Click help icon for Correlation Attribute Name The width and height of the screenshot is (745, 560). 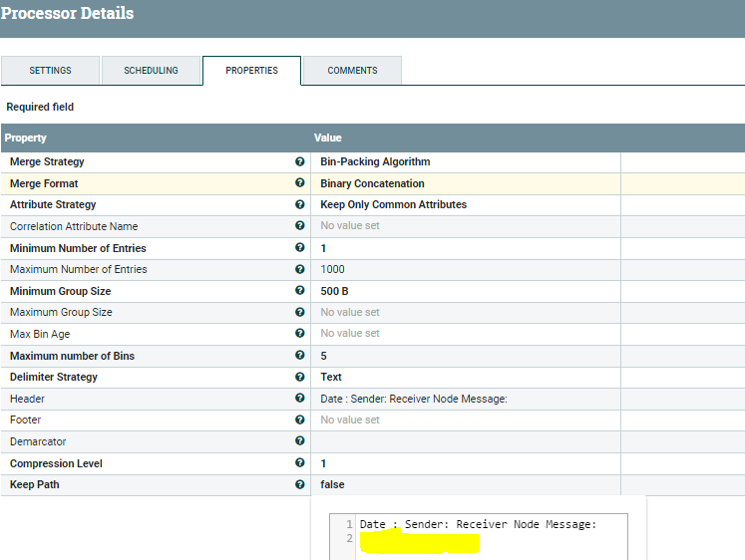pos(299,226)
